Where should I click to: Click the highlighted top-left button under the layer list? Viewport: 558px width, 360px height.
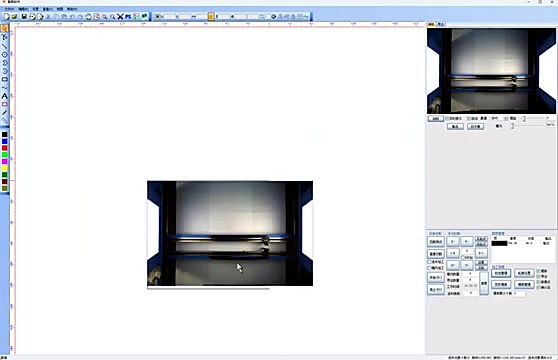click(501, 273)
